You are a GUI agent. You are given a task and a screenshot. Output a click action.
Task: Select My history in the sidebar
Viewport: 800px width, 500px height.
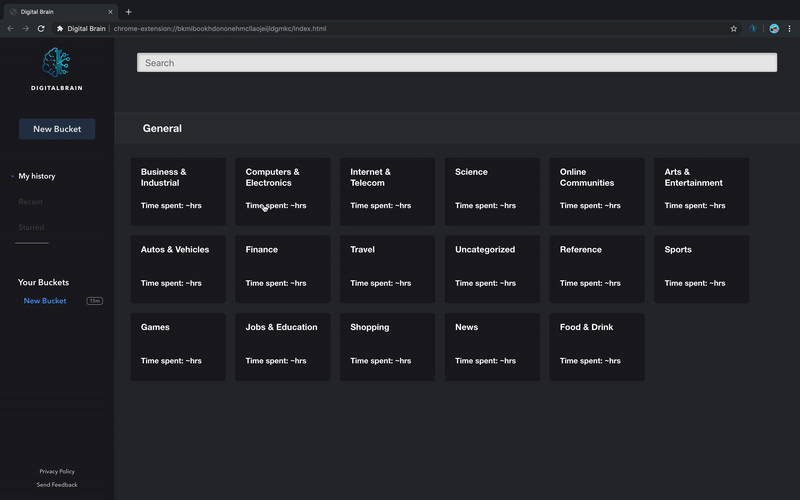[x=37, y=176]
